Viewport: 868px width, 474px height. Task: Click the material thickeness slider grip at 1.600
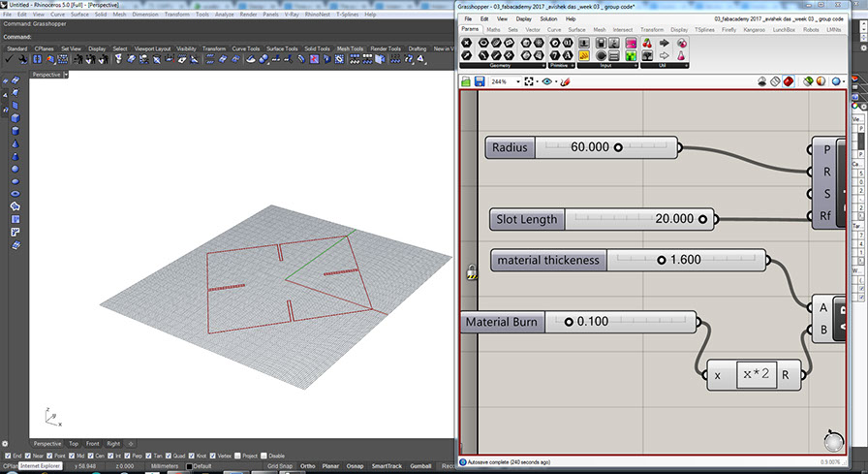click(x=661, y=260)
